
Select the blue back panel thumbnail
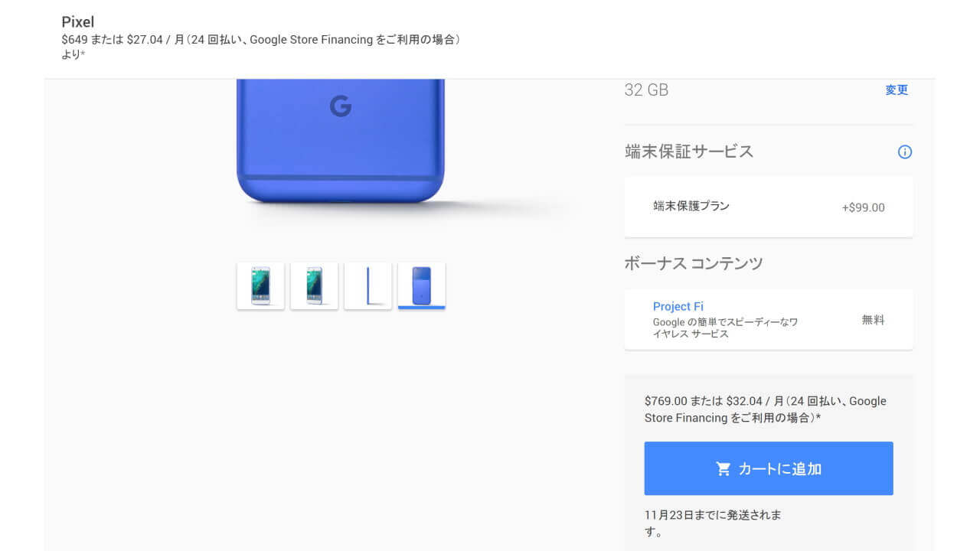[421, 285]
